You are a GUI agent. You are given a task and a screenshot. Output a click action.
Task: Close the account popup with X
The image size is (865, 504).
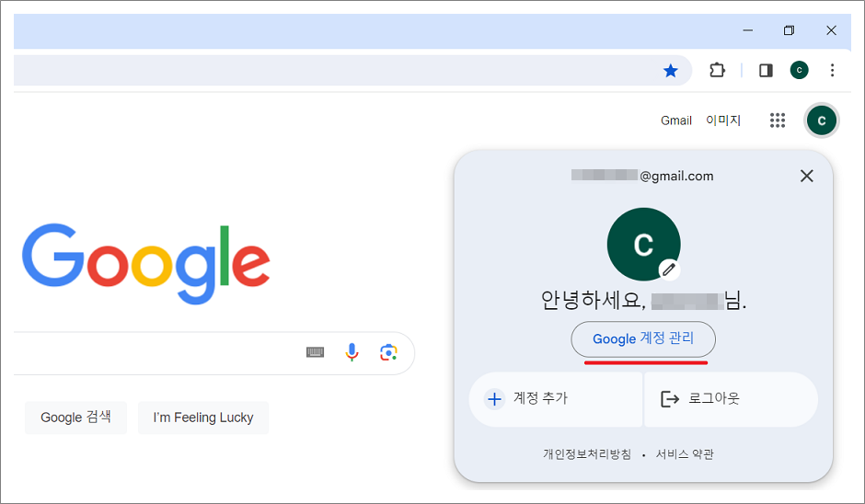coord(806,176)
